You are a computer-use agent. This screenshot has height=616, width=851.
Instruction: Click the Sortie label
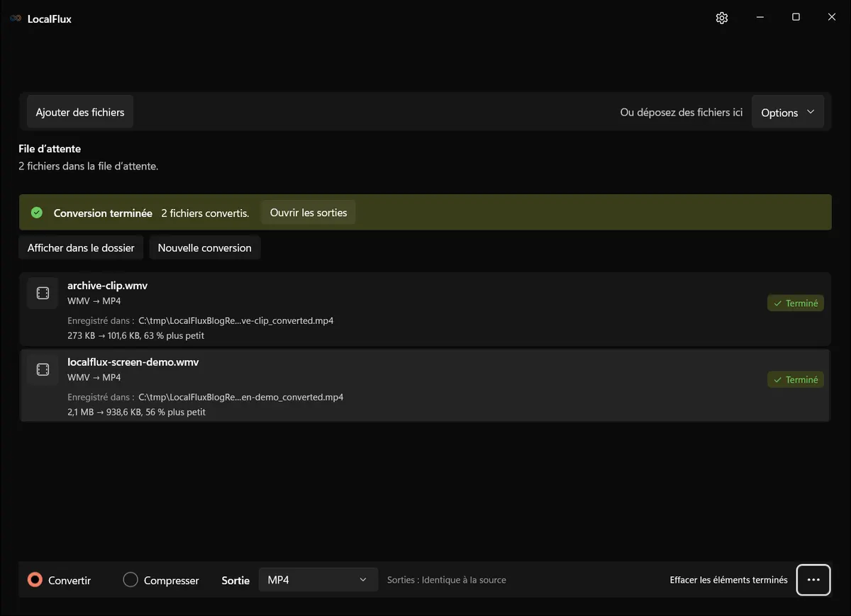[235, 581]
